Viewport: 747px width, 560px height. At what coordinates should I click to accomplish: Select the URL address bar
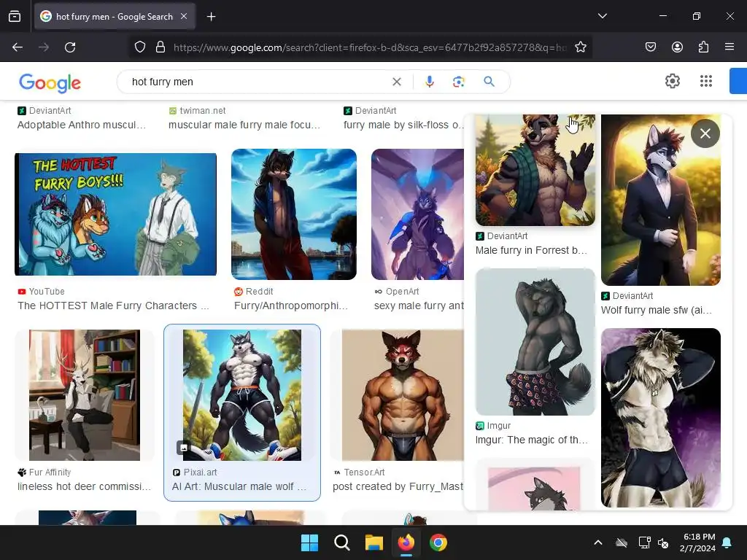point(369,47)
